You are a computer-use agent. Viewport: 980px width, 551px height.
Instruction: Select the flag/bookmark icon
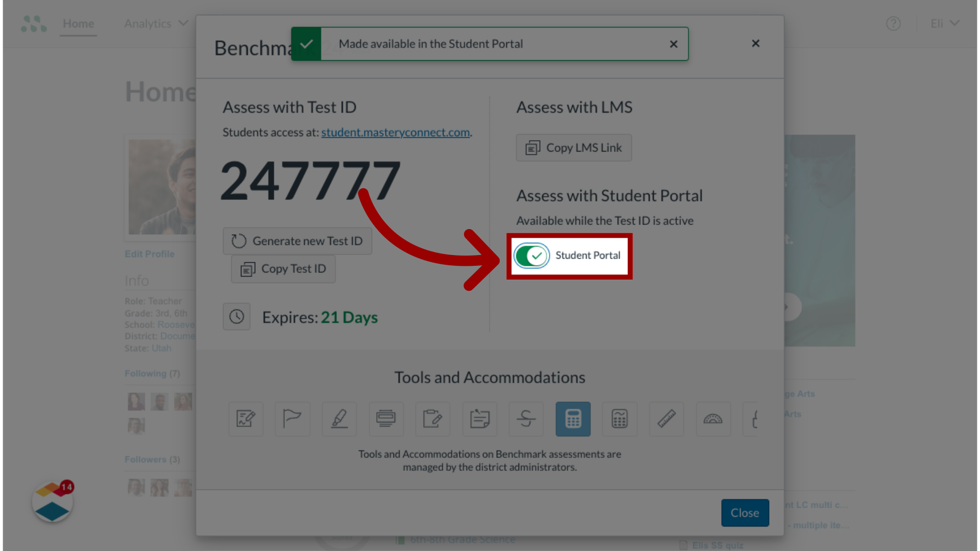292,418
